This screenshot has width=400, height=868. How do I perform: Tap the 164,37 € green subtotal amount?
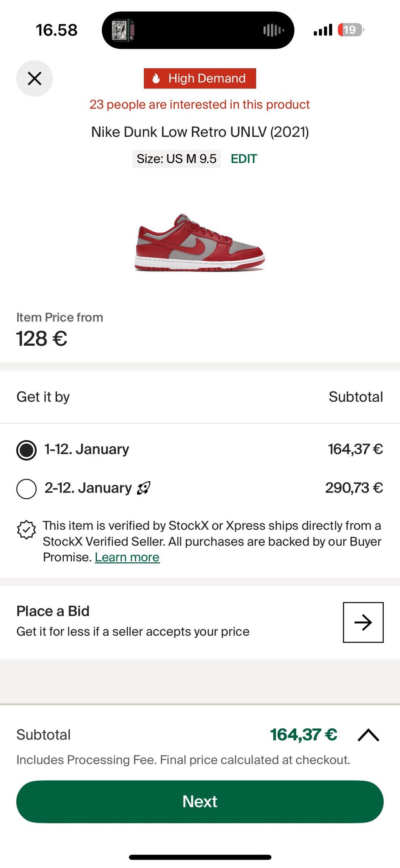pos(303,735)
